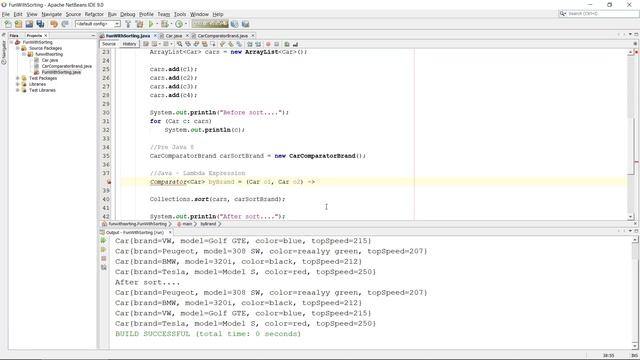640x360 pixels.
Task: Open the Run Project dropdown arrow
Action: [157, 24]
